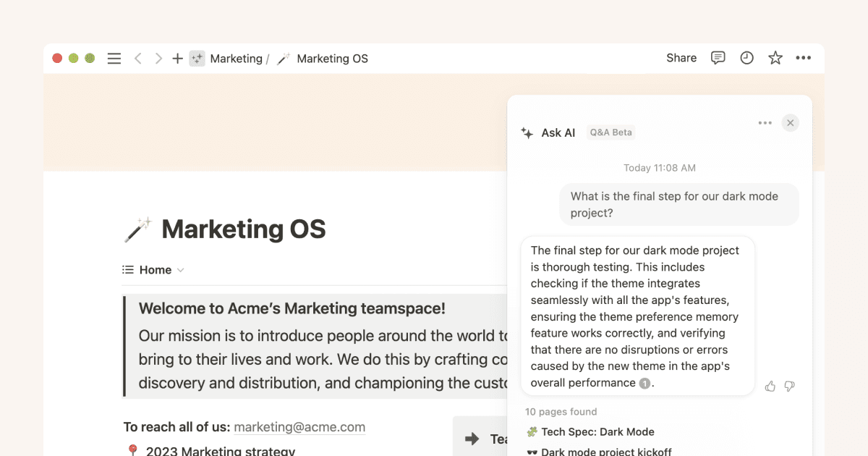Create a new page with the plus icon
The image size is (868, 456).
tap(177, 58)
